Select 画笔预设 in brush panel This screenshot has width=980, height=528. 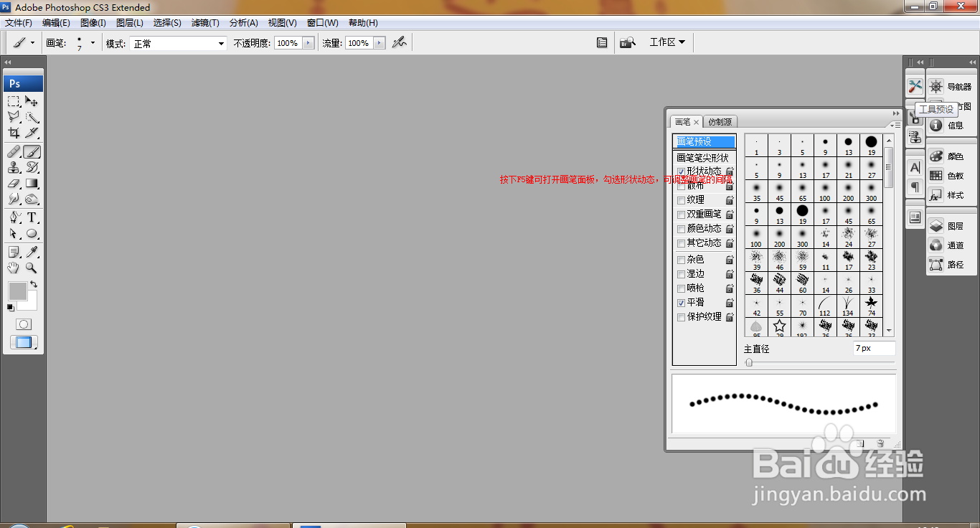(x=705, y=142)
